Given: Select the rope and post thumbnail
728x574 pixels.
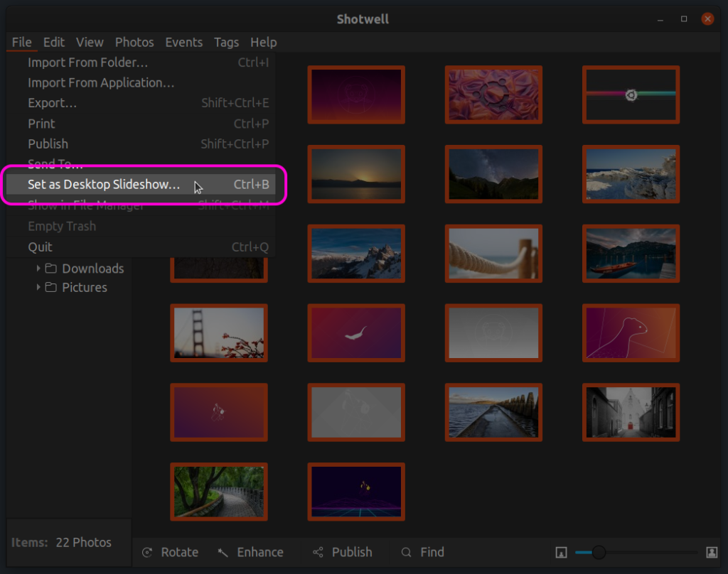Looking at the screenshot, I should pyautogui.click(x=493, y=254).
